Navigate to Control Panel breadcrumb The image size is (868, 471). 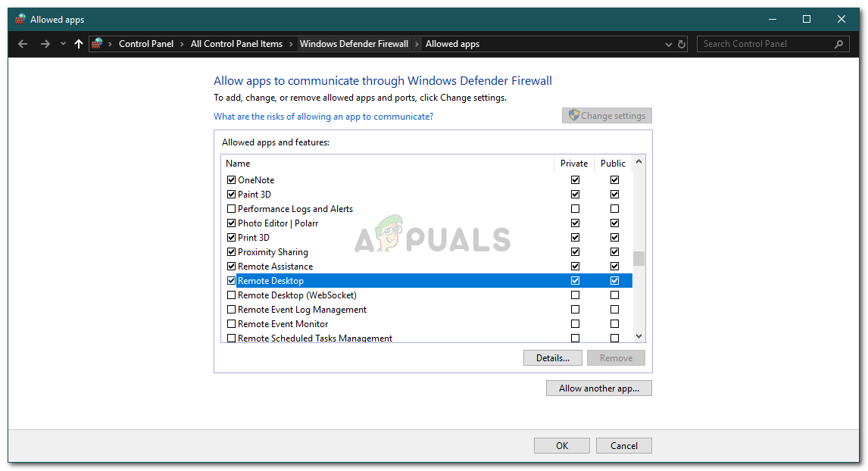point(146,44)
